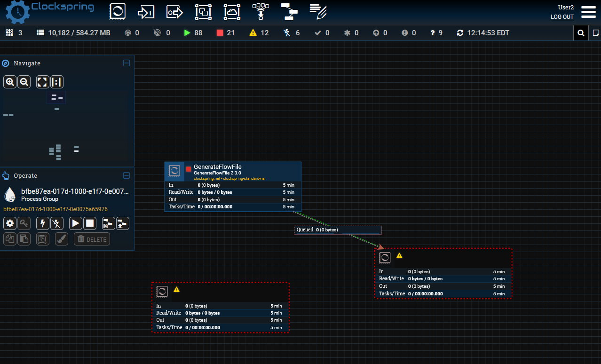Image resolution: width=601 pixels, height=364 pixels.
Task: Enable components with the lightning bolt button
Action: click(x=43, y=223)
